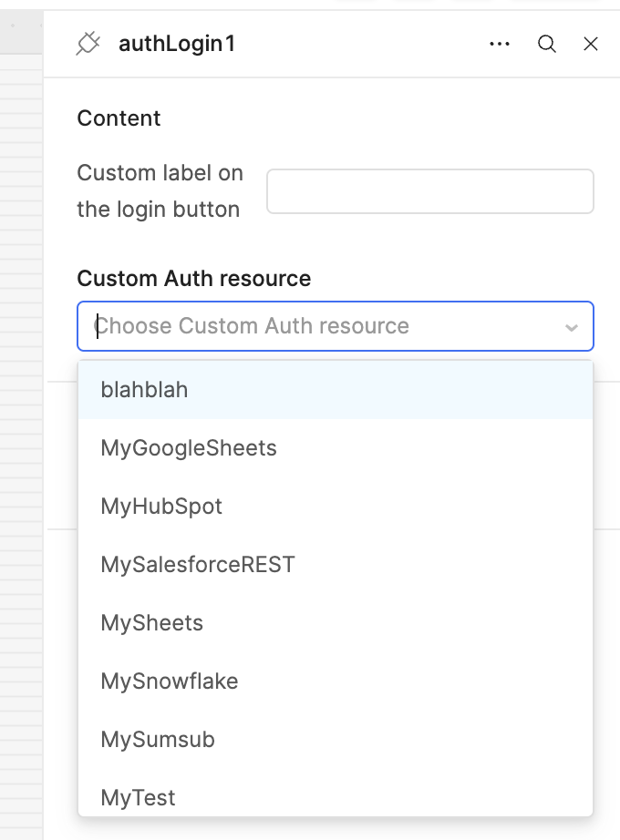Pick the MyTest resource option
The height and width of the screenshot is (840, 620).
pos(139,798)
